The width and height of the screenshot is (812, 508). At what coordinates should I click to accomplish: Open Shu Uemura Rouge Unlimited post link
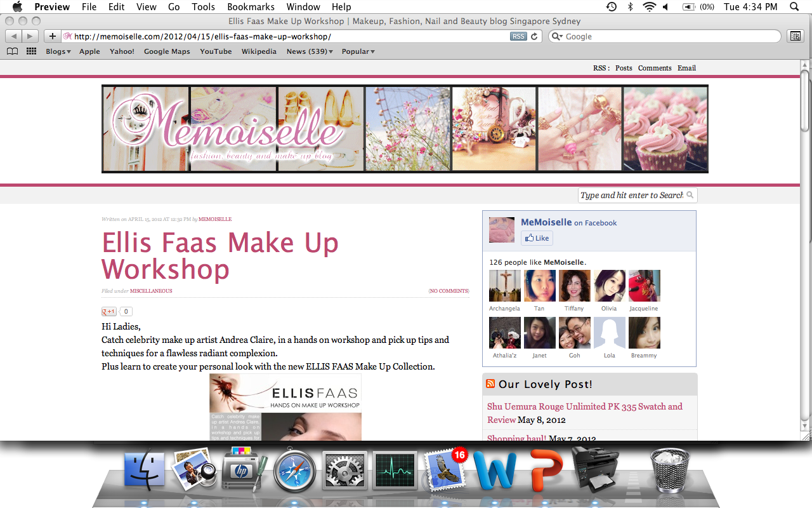(585, 413)
